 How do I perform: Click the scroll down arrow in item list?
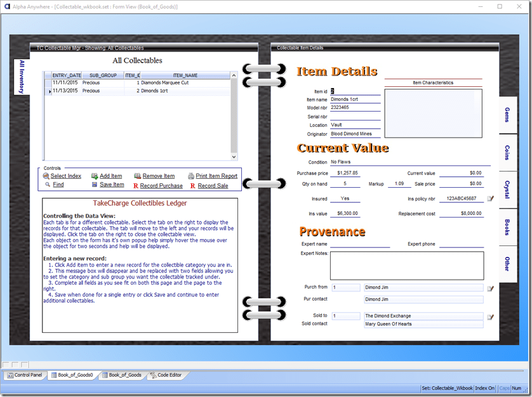tap(234, 157)
